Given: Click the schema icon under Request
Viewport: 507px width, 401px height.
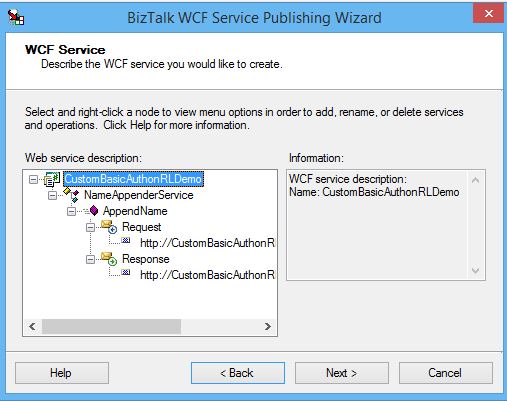Looking at the screenshot, I should [126, 240].
